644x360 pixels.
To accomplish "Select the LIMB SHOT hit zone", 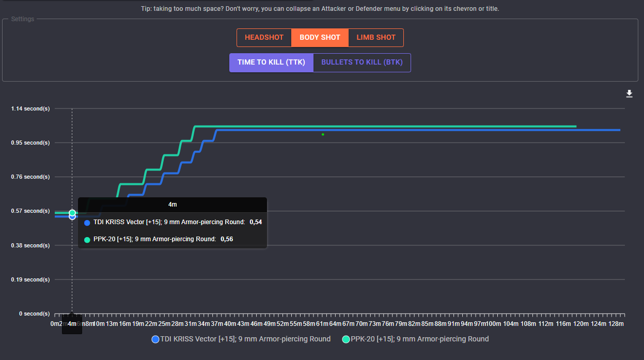I will pos(376,38).
